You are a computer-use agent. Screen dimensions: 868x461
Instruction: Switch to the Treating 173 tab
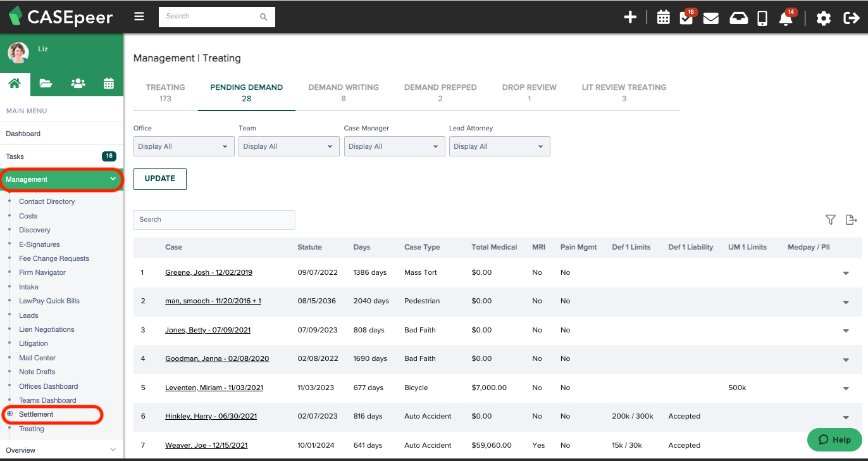[x=165, y=92]
